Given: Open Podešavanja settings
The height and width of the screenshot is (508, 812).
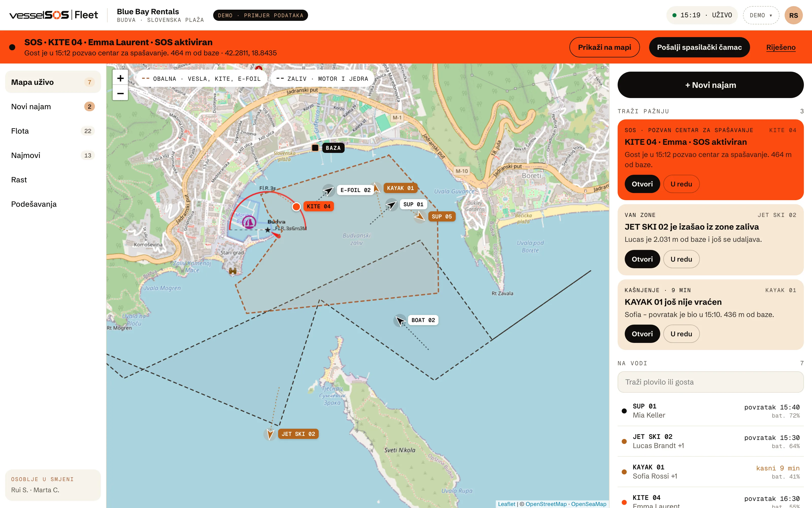Looking at the screenshot, I should point(53,204).
